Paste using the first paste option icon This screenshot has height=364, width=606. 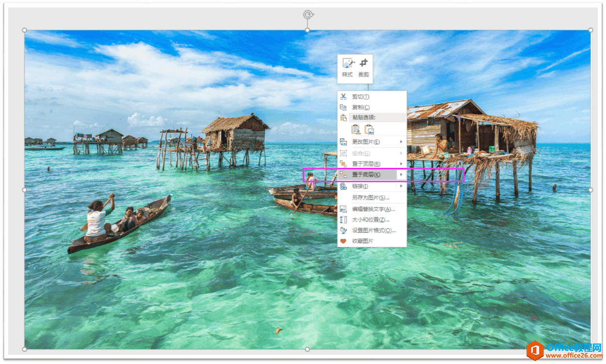click(356, 129)
